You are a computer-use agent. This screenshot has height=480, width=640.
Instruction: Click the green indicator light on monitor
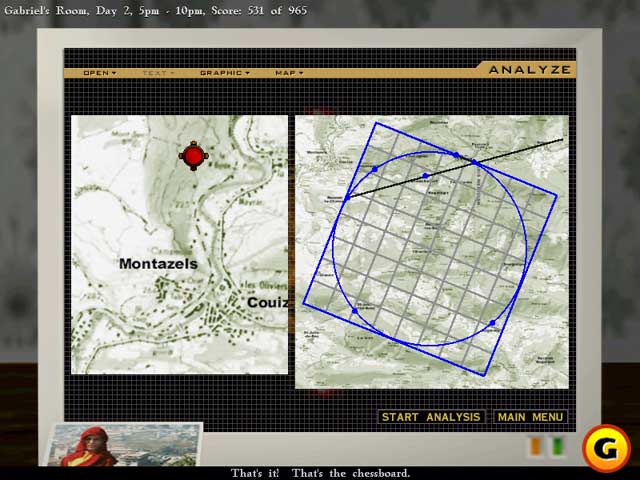click(558, 446)
